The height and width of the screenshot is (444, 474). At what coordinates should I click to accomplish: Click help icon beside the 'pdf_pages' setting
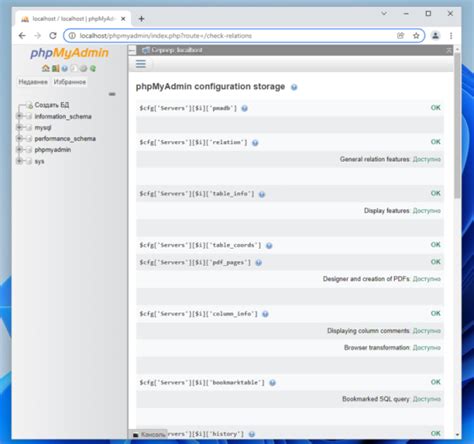258,263
